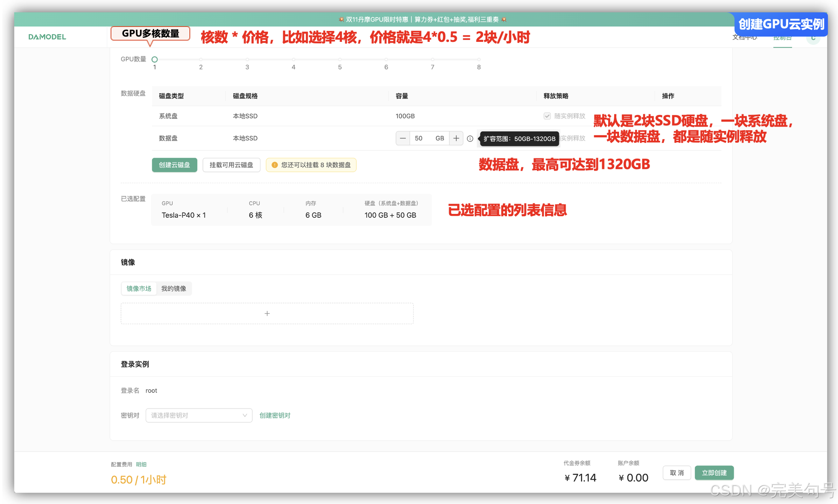This screenshot has height=504, width=838.
Task: Click the 创建云磁盘 button
Action: [x=174, y=165]
